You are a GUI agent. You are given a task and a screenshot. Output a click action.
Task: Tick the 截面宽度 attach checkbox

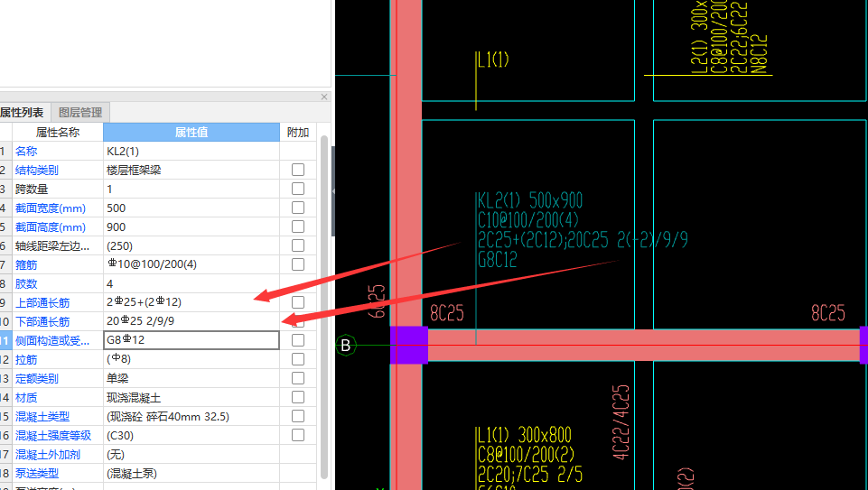[298, 208]
